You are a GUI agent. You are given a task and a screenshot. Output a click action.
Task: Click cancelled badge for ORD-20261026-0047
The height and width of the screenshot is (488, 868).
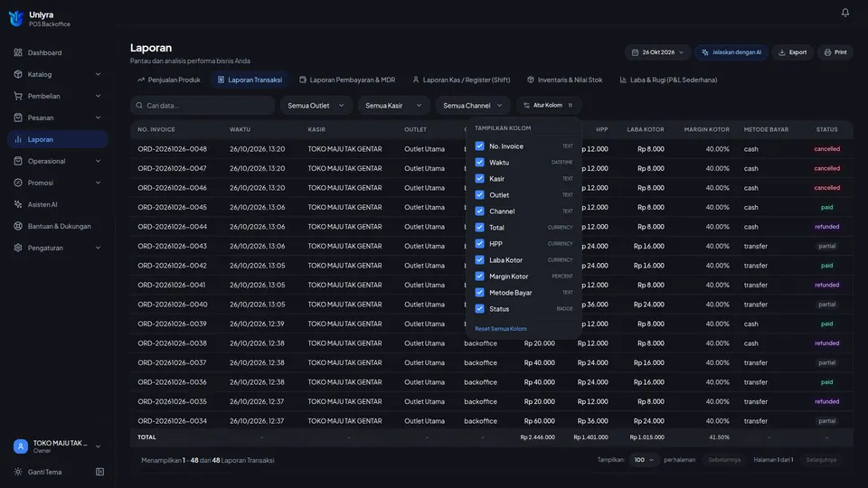click(x=827, y=168)
